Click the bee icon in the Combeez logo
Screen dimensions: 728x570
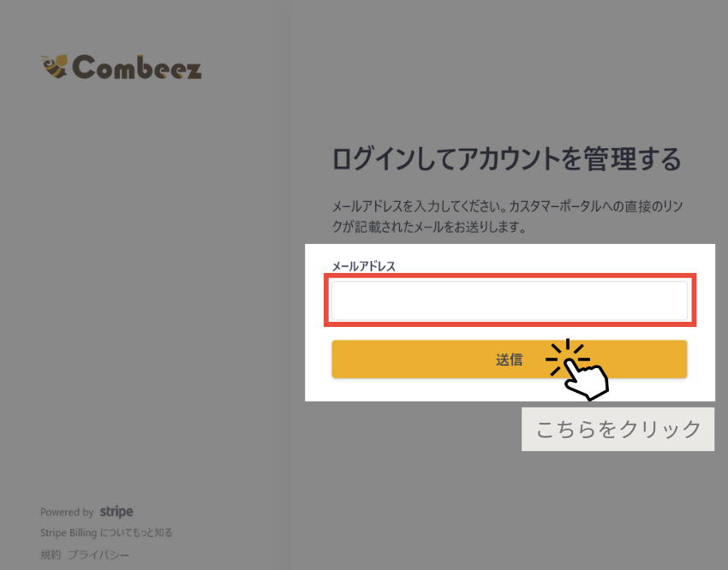pyautogui.click(x=54, y=67)
